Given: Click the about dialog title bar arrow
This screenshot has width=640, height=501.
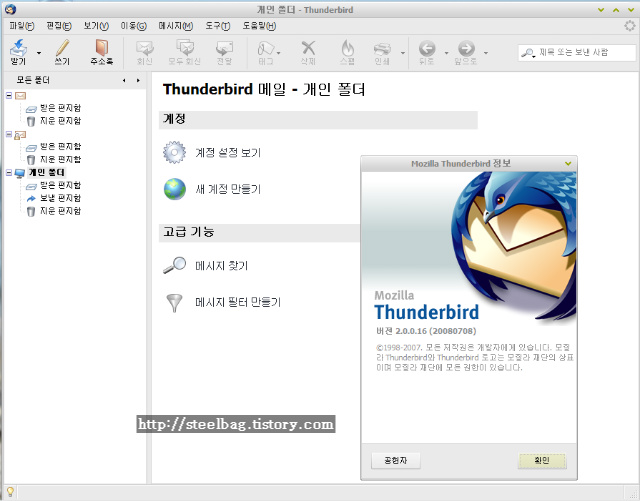Looking at the screenshot, I should [568, 164].
